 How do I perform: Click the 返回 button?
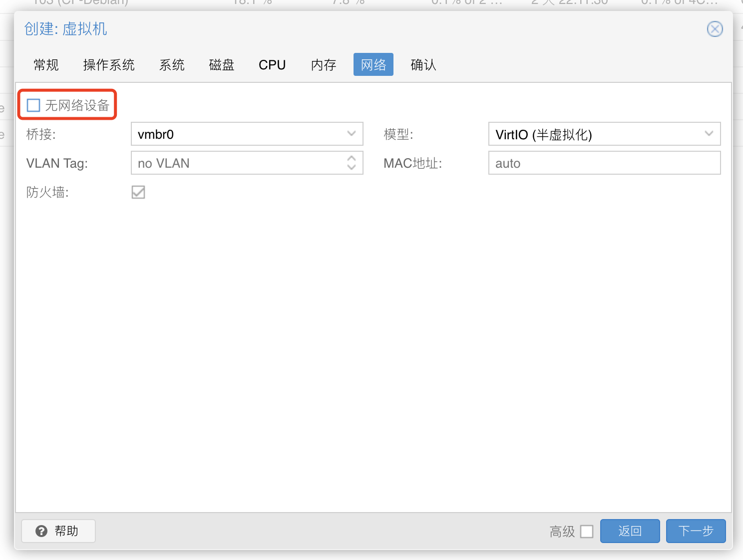630,531
